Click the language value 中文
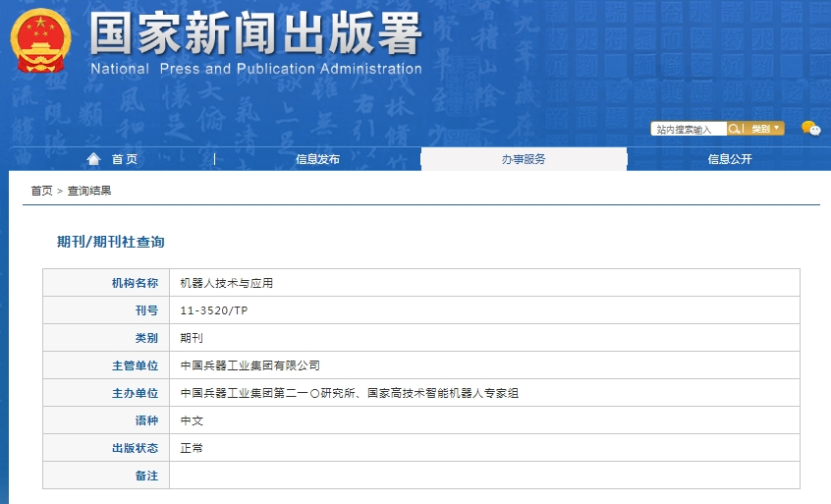 (x=192, y=420)
